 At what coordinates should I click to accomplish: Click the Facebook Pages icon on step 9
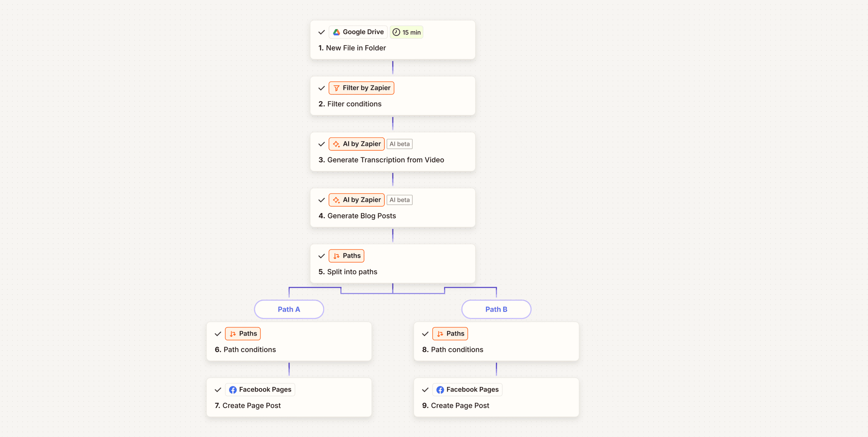[440, 390]
